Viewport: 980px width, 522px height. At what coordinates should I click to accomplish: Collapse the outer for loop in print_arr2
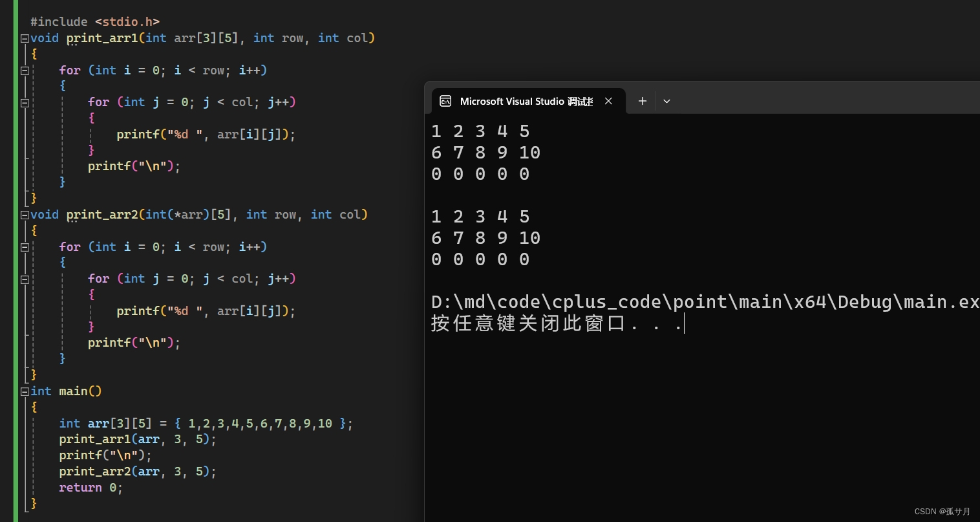25,247
